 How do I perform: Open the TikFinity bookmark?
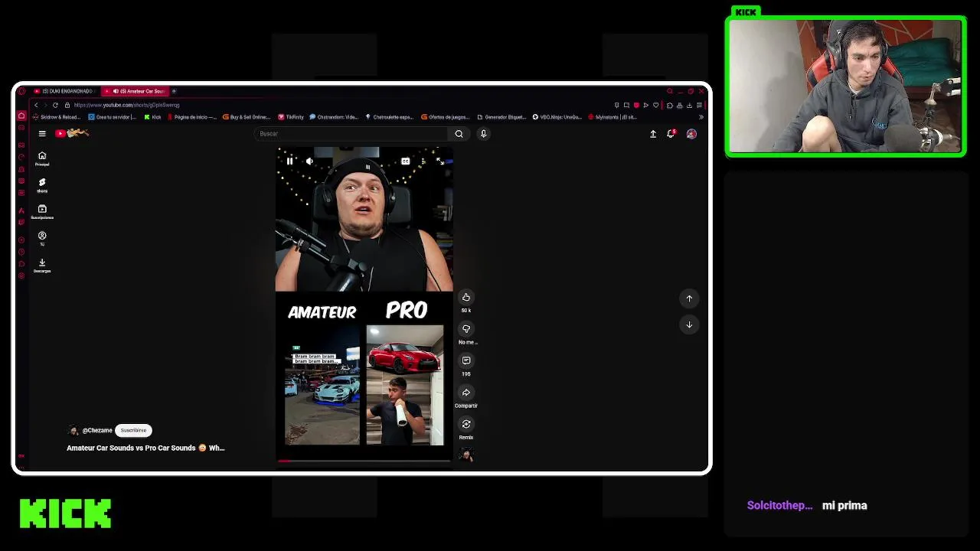click(291, 117)
